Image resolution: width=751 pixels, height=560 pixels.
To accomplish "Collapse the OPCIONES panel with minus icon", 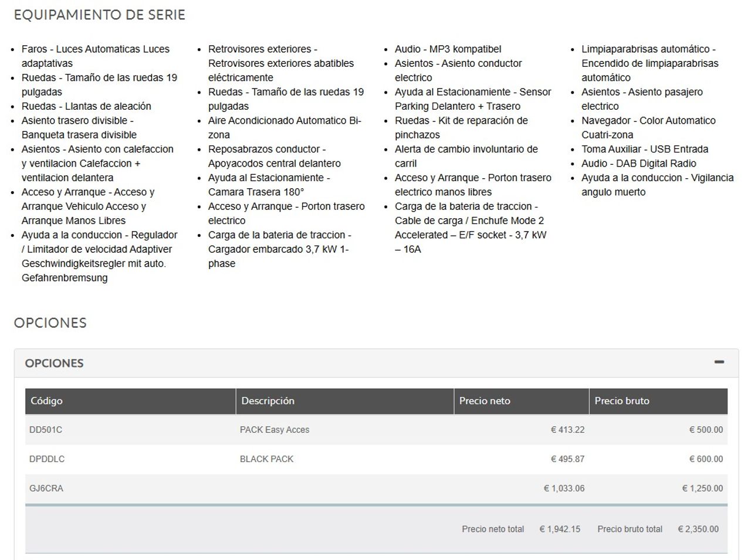I will click(719, 362).
